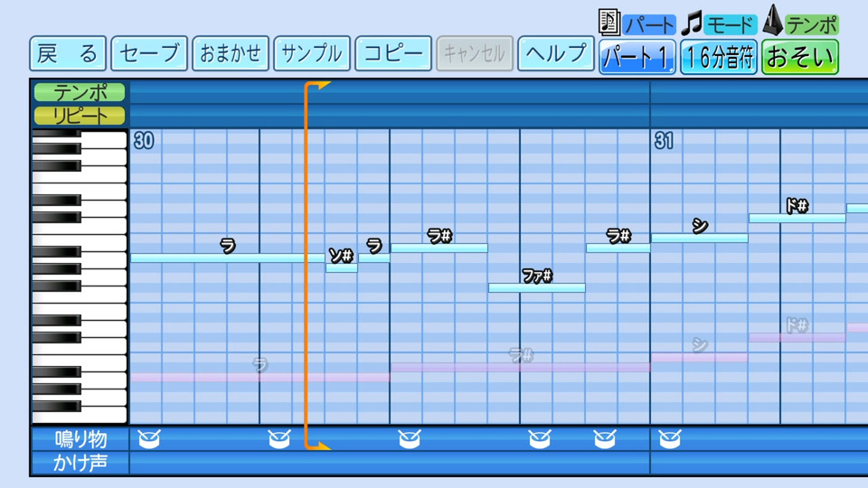Click the sheet-music パート icon
Screen dimensions: 868x488
pos(609,22)
